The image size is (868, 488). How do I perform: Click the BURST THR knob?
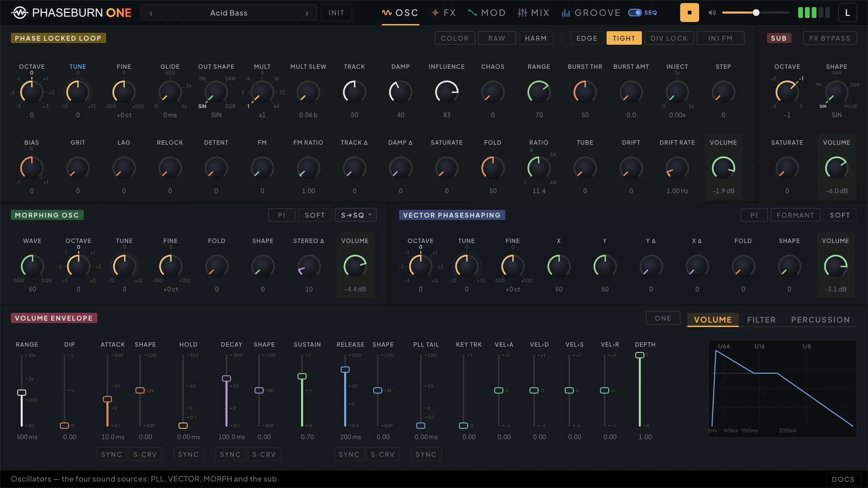(585, 92)
